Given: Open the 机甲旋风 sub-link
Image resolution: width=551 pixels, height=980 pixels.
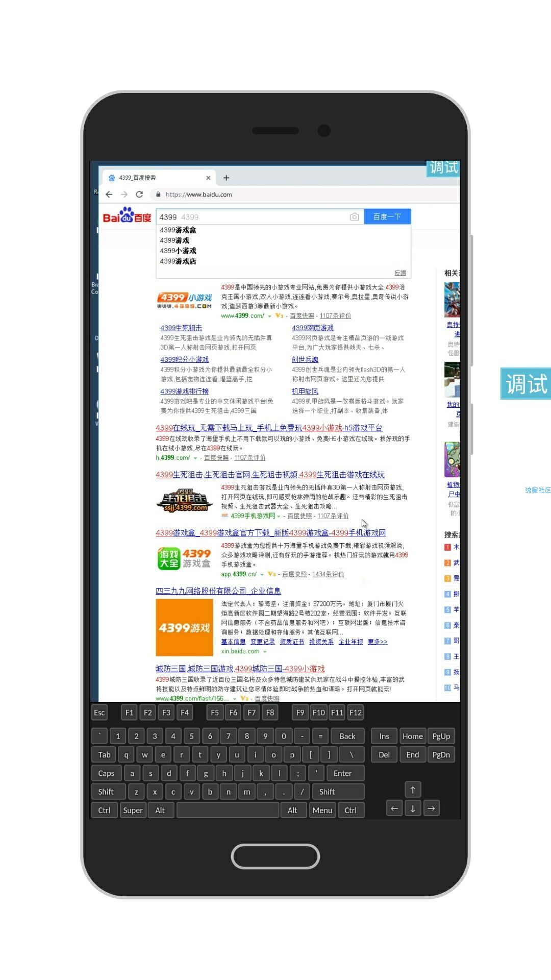Looking at the screenshot, I should pos(305,391).
